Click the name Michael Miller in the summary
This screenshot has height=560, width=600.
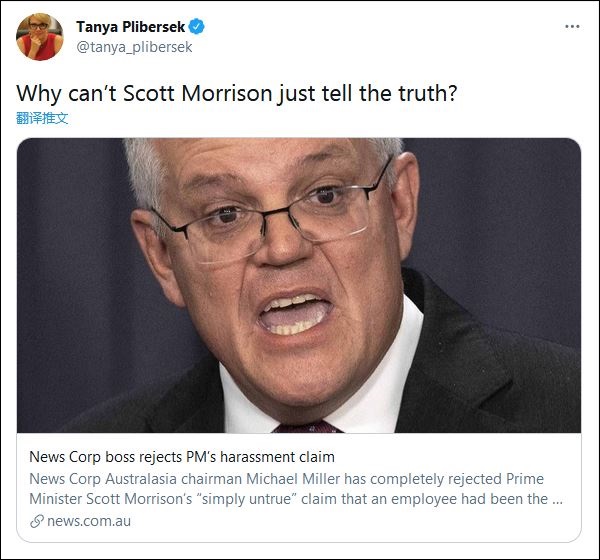click(293, 479)
